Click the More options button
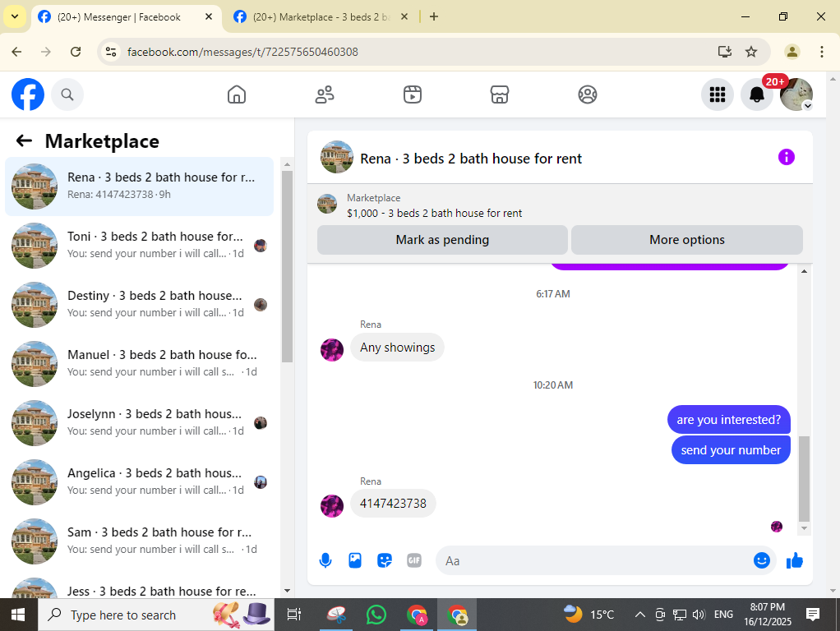The width and height of the screenshot is (840, 631). click(x=687, y=240)
